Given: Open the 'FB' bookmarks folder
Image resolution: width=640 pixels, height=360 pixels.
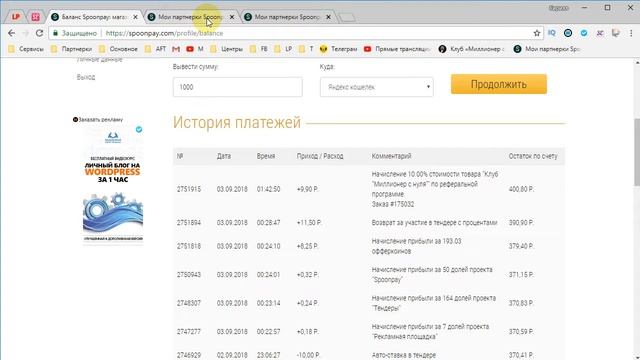Looking at the screenshot, I should coord(259,49).
